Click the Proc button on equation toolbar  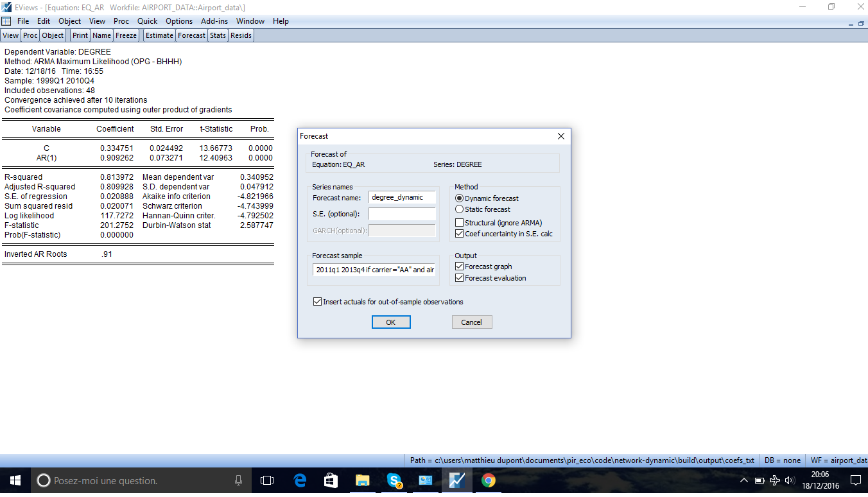30,35
